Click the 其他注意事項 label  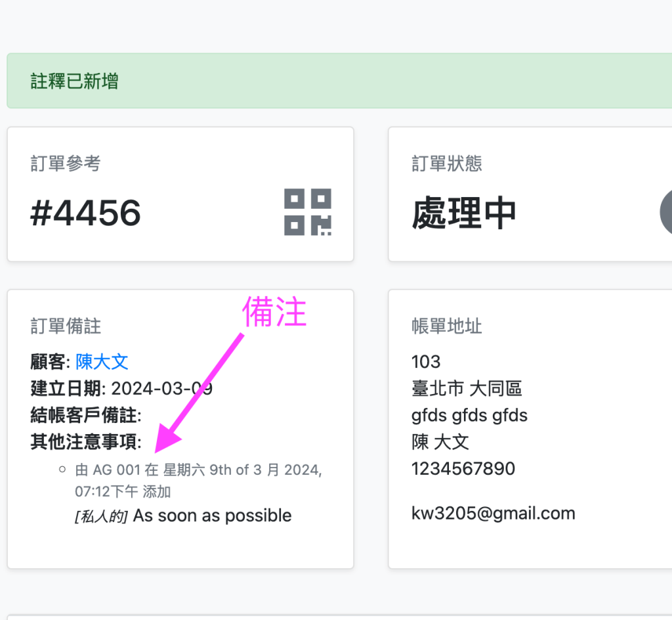[x=85, y=442]
